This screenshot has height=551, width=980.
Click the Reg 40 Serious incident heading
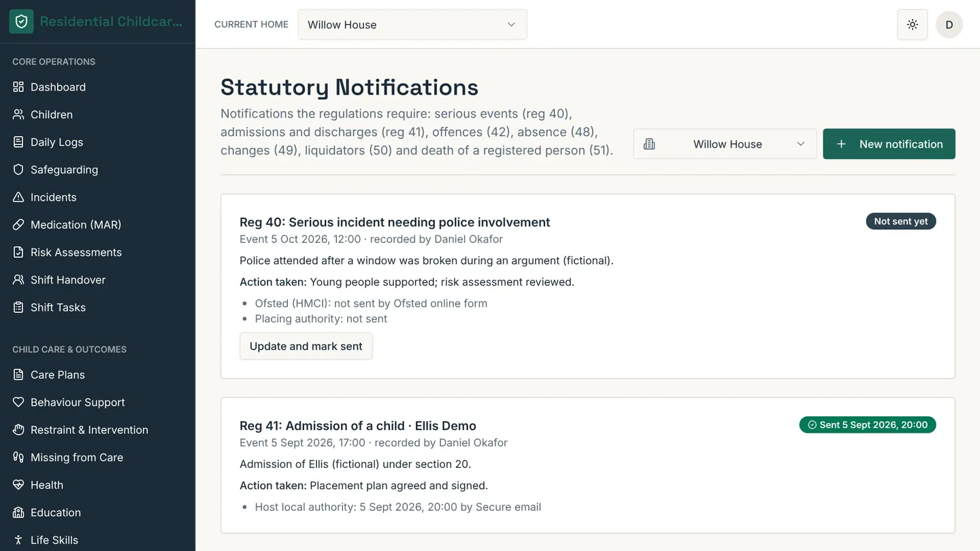point(395,222)
